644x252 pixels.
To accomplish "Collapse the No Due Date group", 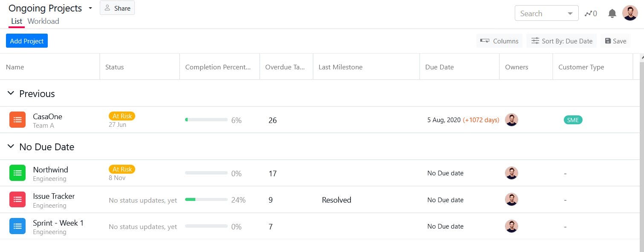I will (x=11, y=147).
